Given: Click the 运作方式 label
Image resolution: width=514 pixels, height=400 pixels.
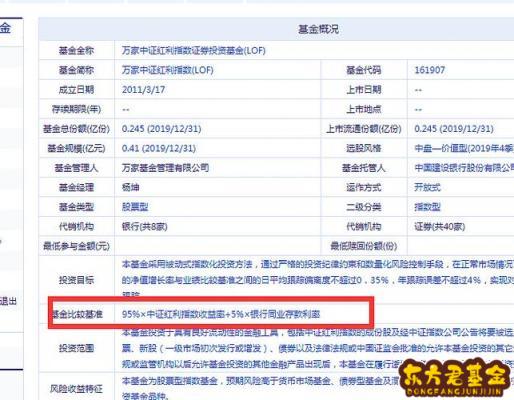Looking at the screenshot, I should [x=364, y=187].
